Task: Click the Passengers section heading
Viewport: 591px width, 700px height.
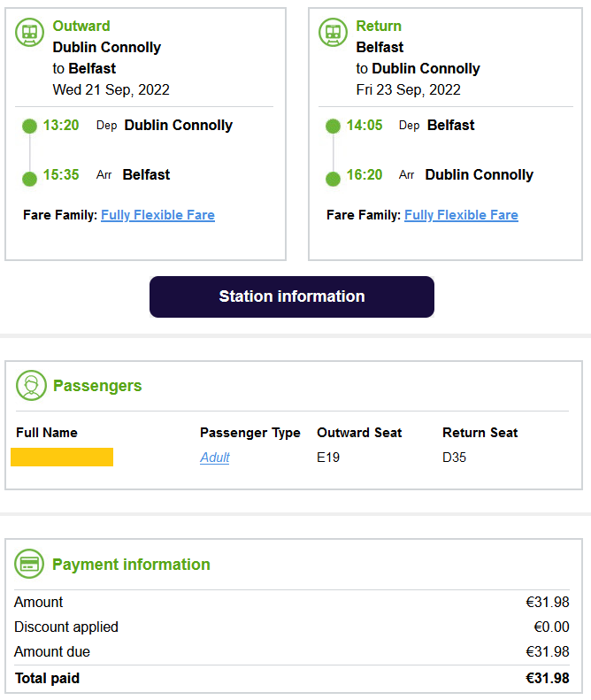Action: point(97,386)
